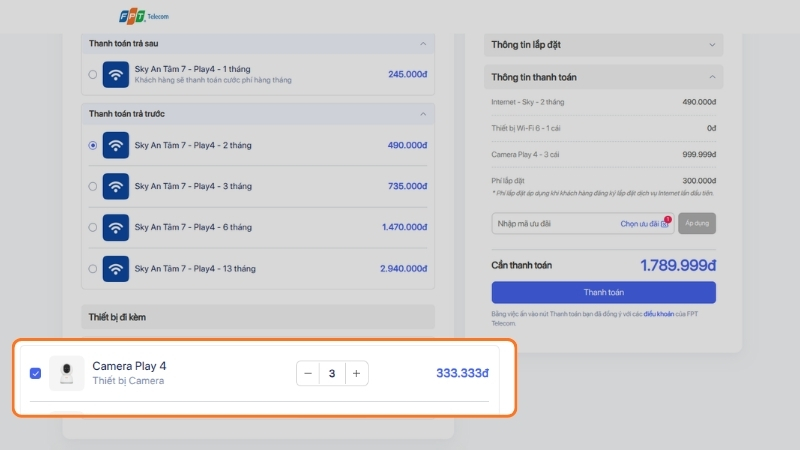Image resolution: width=800 pixels, height=450 pixels.
Task: Click the 490.000đ price of 2 tháng plan
Action: (407, 145)
